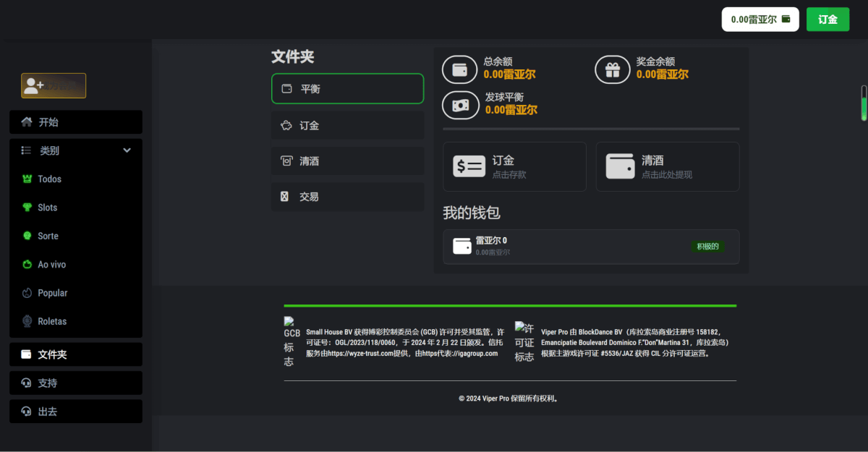Expand the 类别 chevron in sidebar
This screenshot has height=452, width=868.
click(127, 150)
